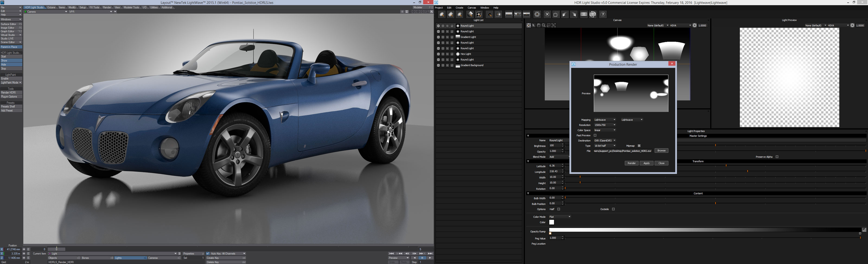868x264 pixels.
Task: Toggle visibility of Hex Light
Action: pos(438,54)
